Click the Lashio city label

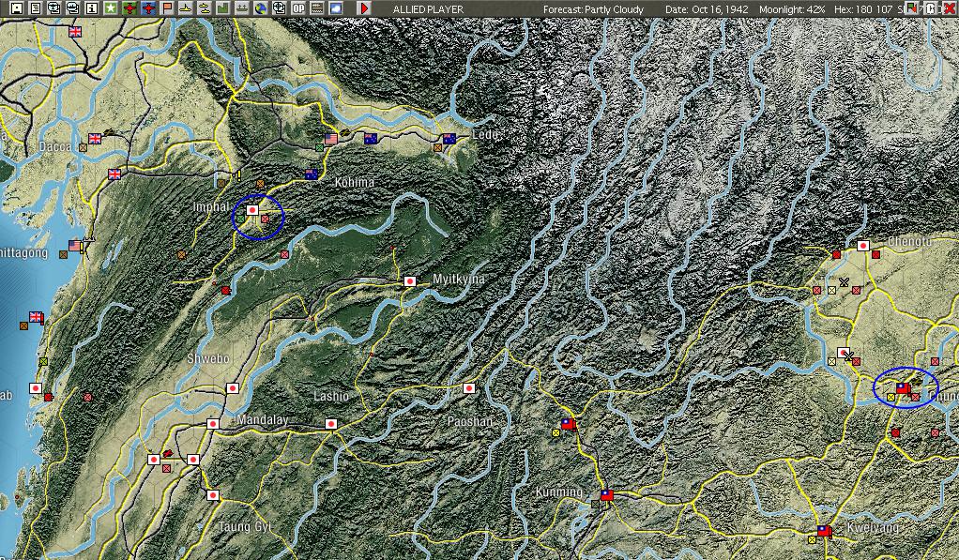331,396
